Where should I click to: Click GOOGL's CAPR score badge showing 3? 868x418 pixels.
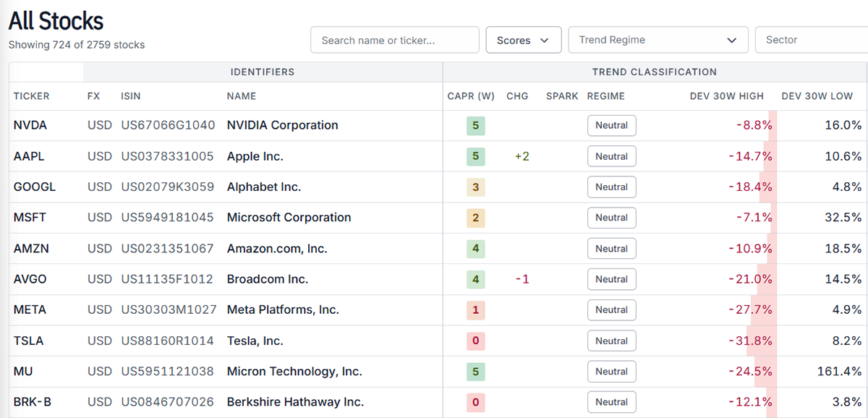click(x=475, y=187)
